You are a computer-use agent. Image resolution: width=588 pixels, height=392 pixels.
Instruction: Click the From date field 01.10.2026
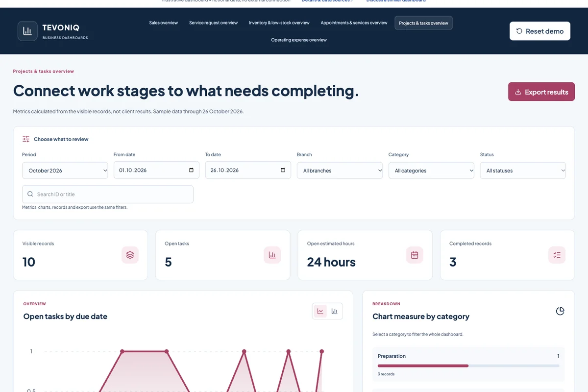[x=156, y=170]
